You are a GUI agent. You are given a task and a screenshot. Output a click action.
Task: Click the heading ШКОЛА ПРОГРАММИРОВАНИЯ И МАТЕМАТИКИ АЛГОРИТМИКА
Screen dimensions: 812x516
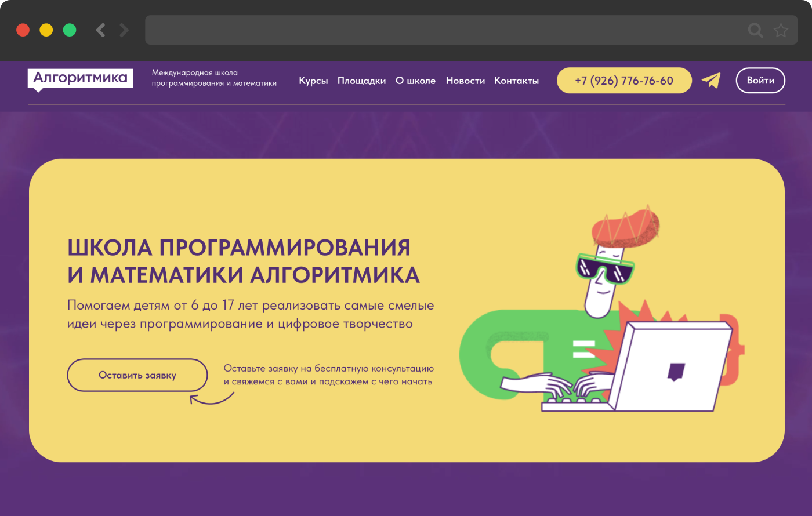pyautogui.click(x=244, y=261)
